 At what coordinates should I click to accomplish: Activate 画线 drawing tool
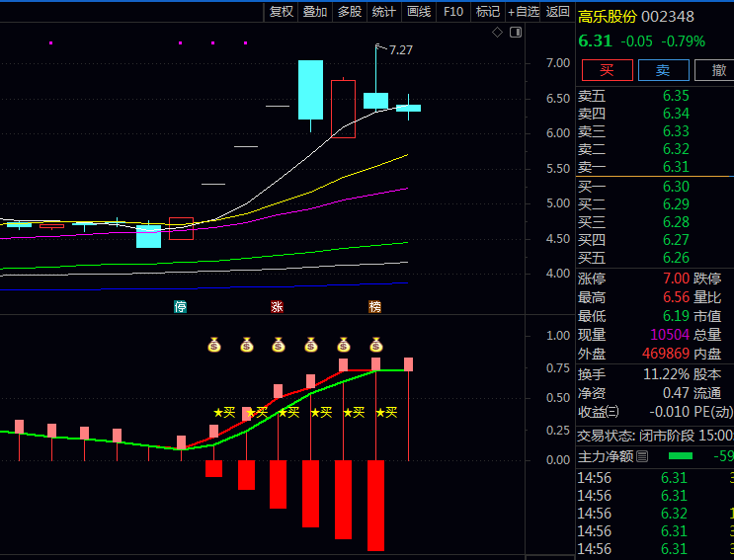[419, 11]
